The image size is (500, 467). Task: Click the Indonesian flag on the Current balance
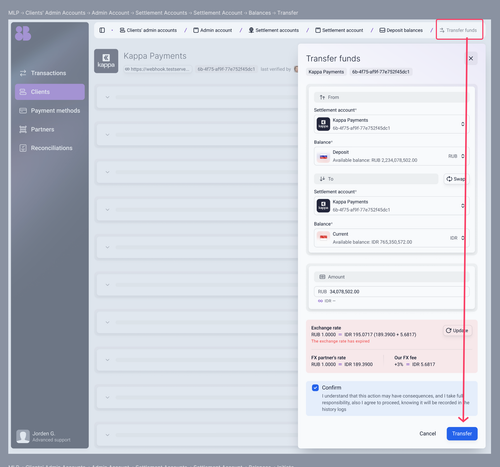(323, 236)
